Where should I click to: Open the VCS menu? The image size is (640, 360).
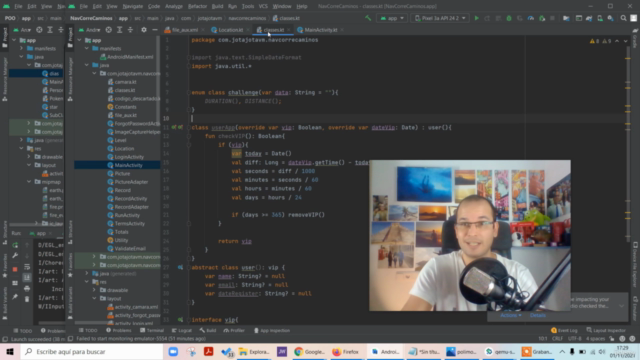pyautogui.click(x=263, y=7)
